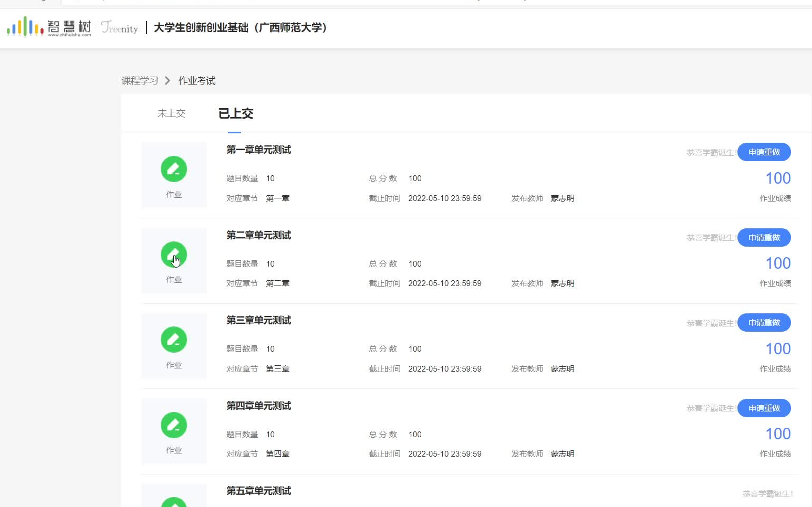This screenshot has width=812, height=507.
Task: Click the 100 score of 第二章单元测试
Action: coord(778,263)
